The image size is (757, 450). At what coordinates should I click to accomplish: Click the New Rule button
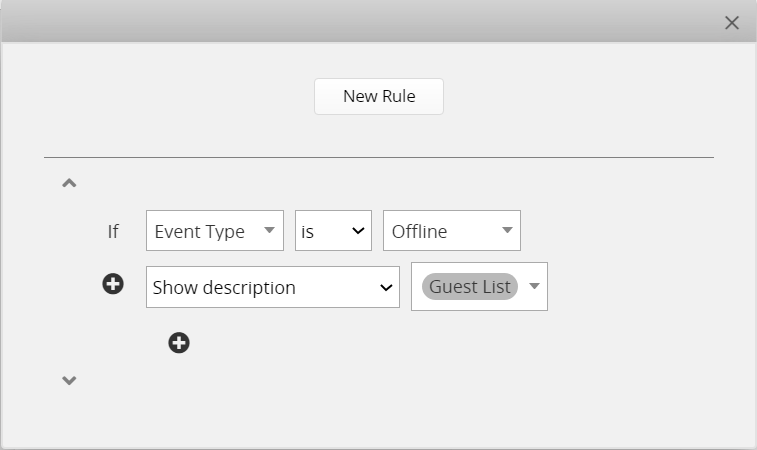click(379, 97)
